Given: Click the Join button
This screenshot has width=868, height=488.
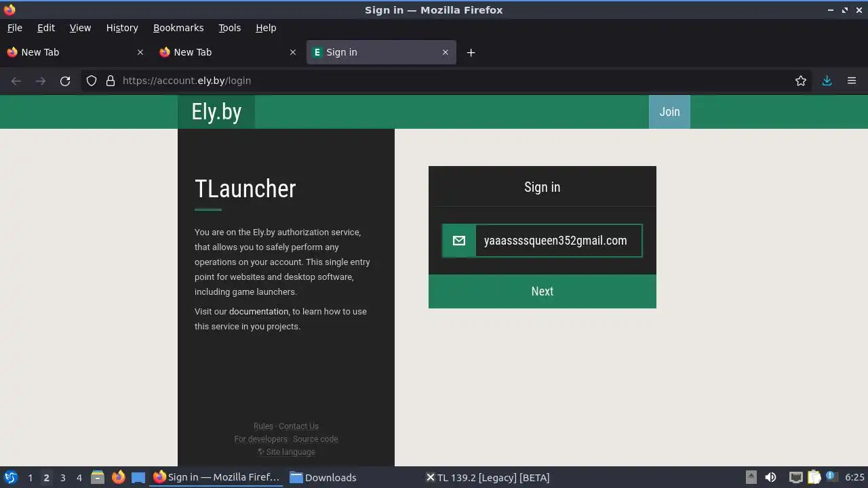Looking at the screenshot, I should pyautogui.click(x=669, y=112).
